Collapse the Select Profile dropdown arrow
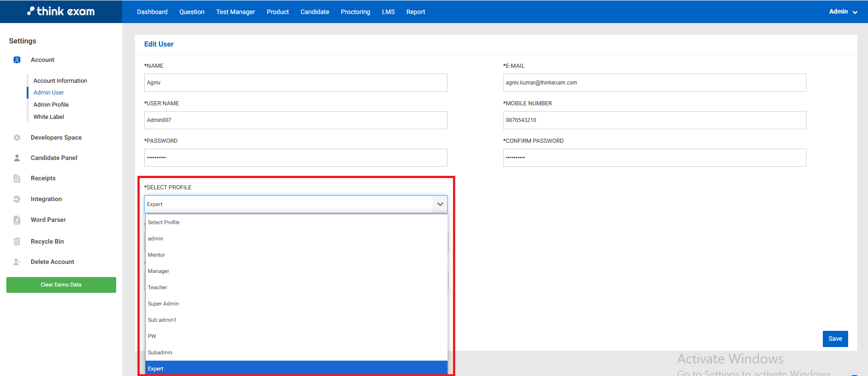 point(440,204)
